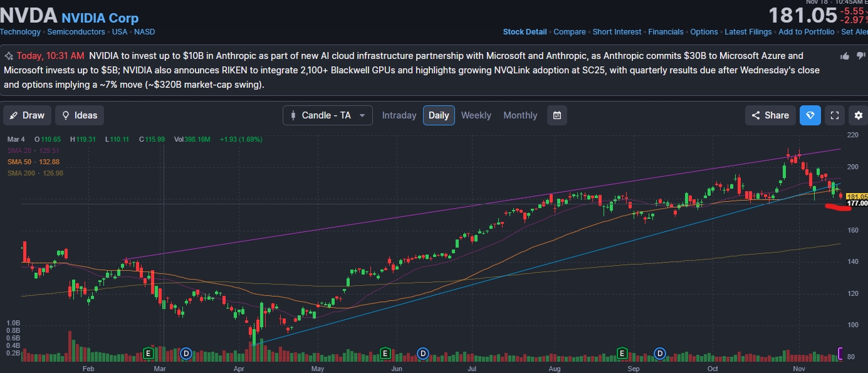Select the Weekly timeframe
The height and width of the screenshot is (373, 868).
pos(476,115)
